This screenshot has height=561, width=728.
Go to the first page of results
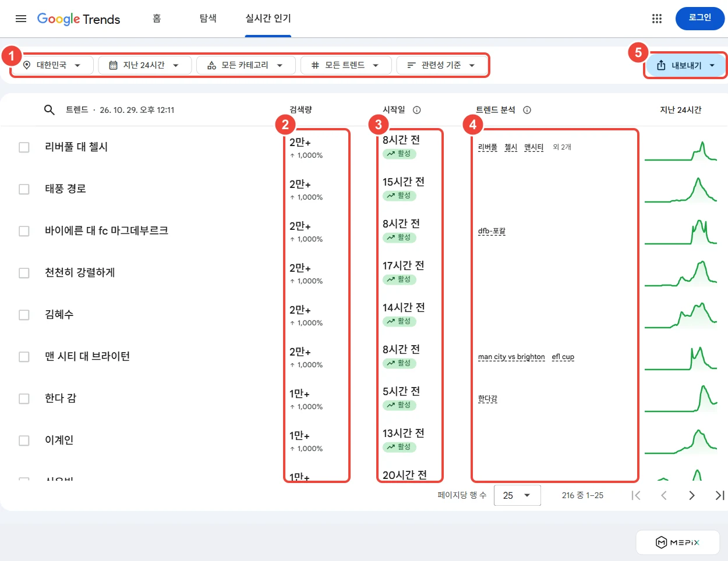pos(636,495)
